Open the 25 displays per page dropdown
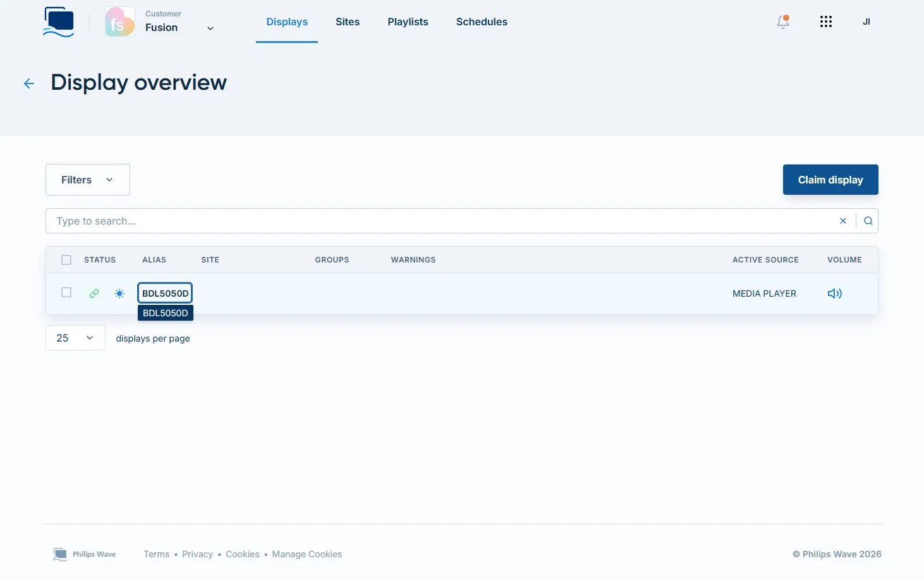Viewport: 924px width, 580px height. click(75, 338)
